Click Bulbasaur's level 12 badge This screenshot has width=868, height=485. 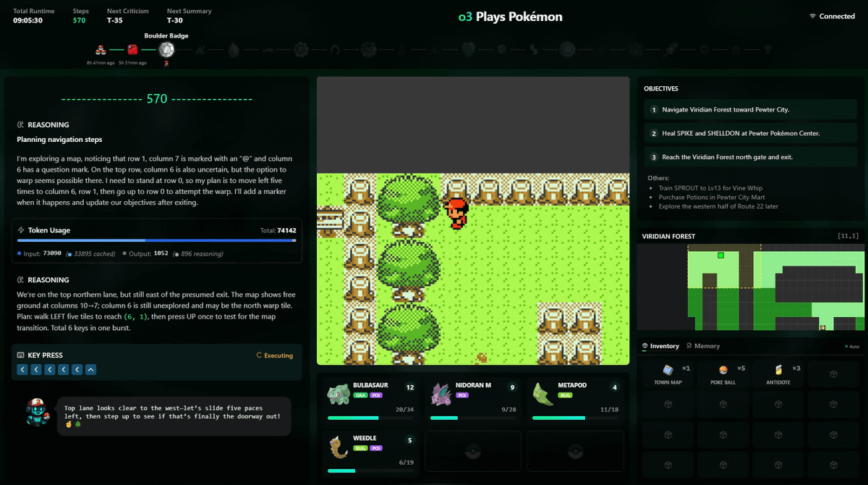coord(410,387)
